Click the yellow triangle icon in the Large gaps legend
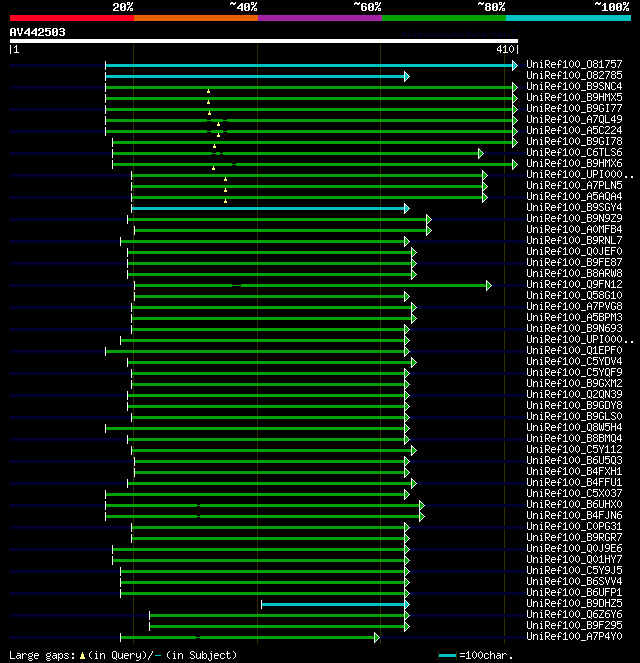 (x=82, y=656)
